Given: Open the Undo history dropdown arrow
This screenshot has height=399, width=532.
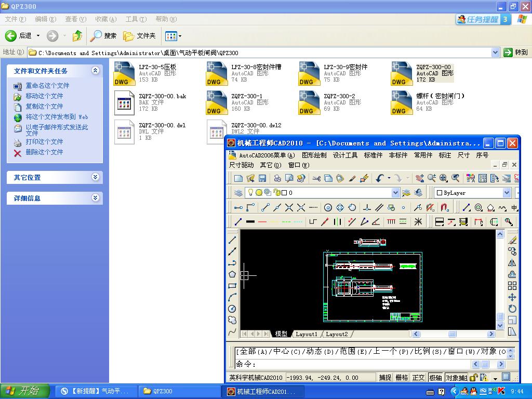Looking at the screenshot, I should pyautogui.click(x=389, y=178).
